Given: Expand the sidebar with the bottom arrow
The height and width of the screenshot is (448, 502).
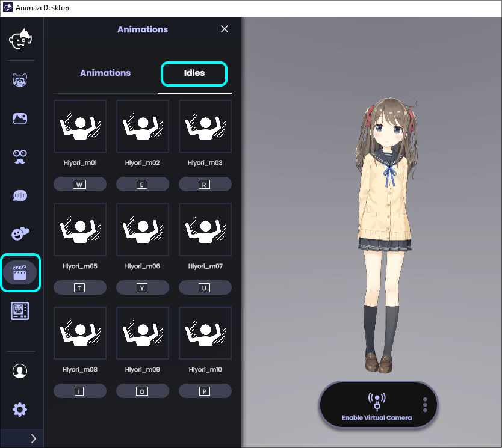Looking at the screenshot, I should (33, 438).
